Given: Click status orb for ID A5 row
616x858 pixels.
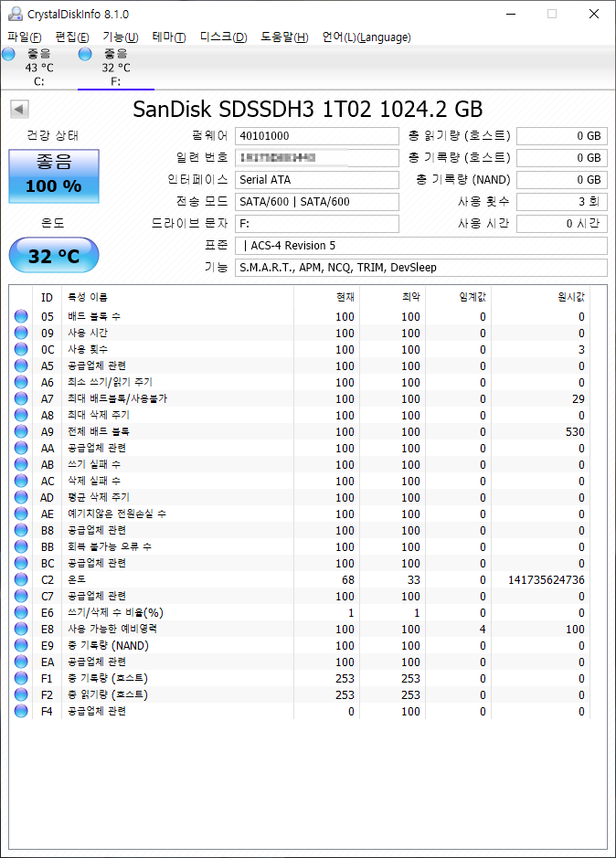Looking at the screenshot, I should [x=21, y=365].
